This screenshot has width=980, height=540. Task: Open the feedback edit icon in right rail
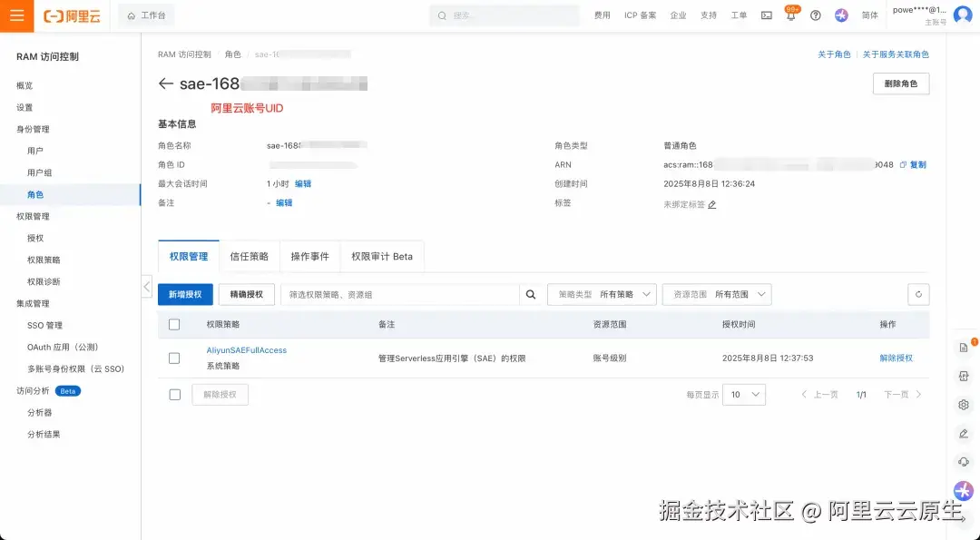click(x=963, y=434)
